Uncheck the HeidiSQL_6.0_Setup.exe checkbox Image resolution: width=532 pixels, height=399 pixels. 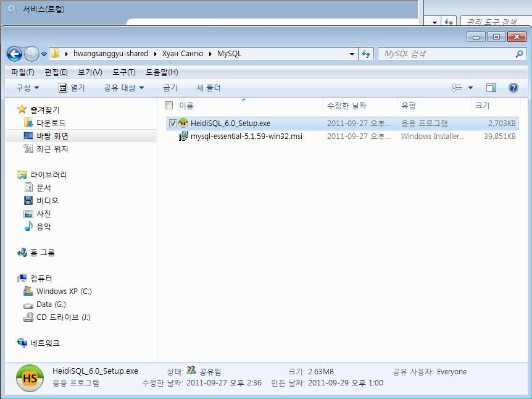(173, 123)
